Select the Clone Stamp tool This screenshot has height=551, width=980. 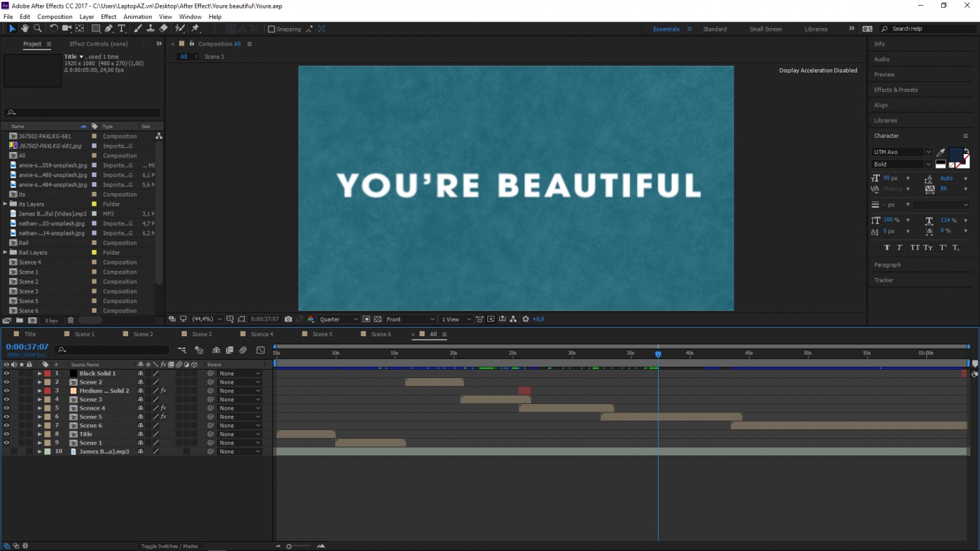(150, 29)
